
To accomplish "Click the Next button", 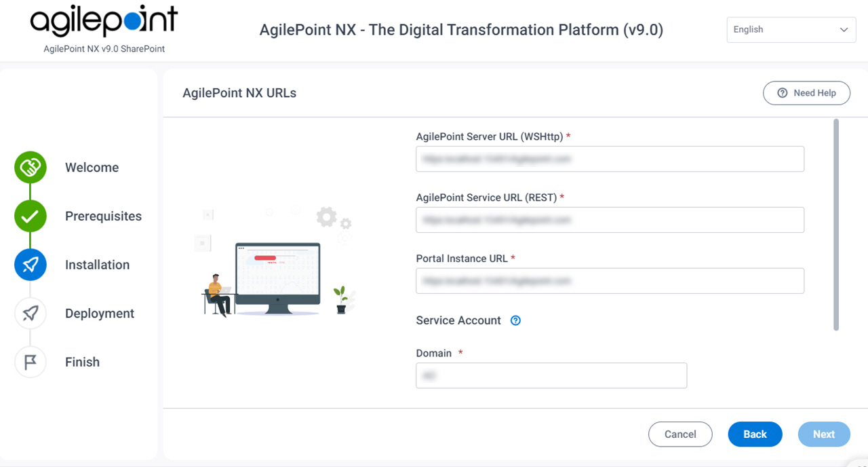I will click(x=824, y=434).
